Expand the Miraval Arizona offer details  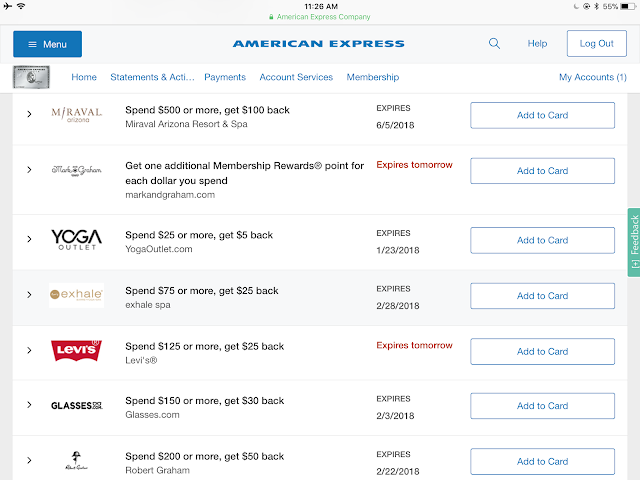click(29, 115)
